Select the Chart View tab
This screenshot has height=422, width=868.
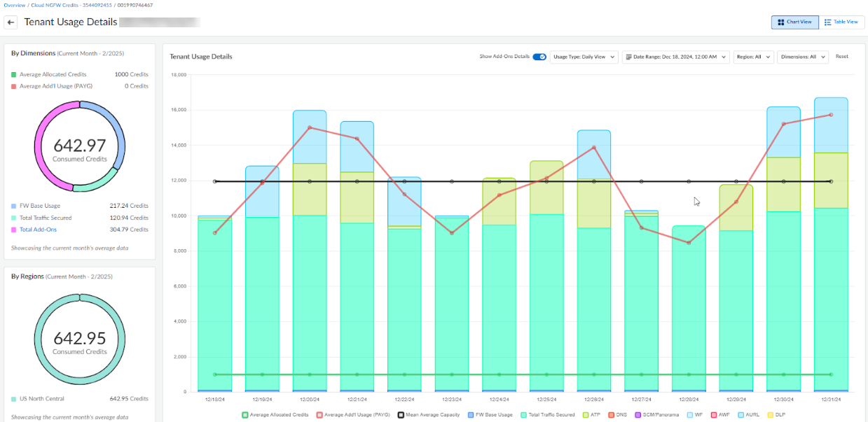[794, 22]
